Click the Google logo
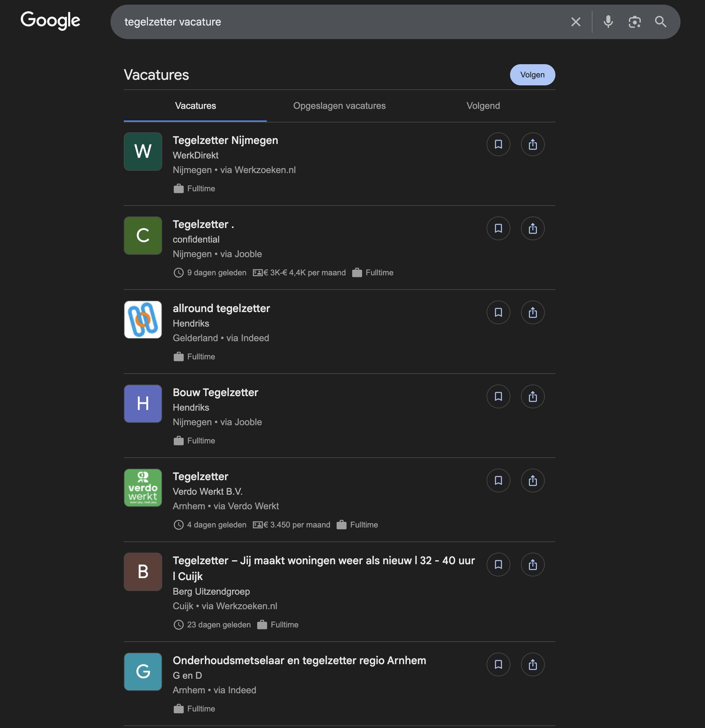This screenshot has width=705, height=728. click(x=51, y=21)
